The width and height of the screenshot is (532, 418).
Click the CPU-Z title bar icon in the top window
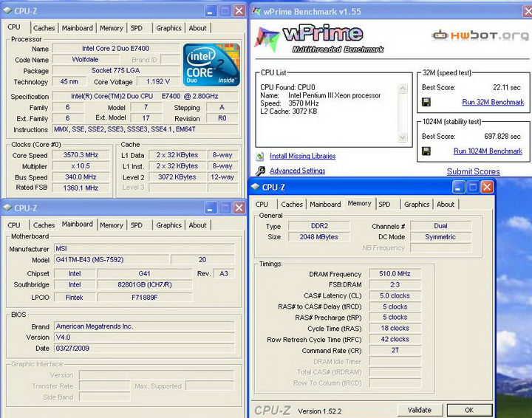[7, 10]
